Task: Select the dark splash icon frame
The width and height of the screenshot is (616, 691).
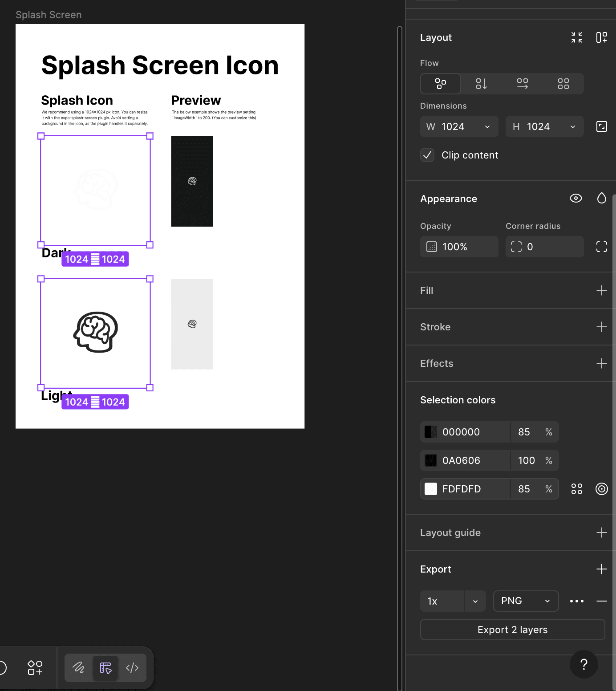Action: point(95,191)
